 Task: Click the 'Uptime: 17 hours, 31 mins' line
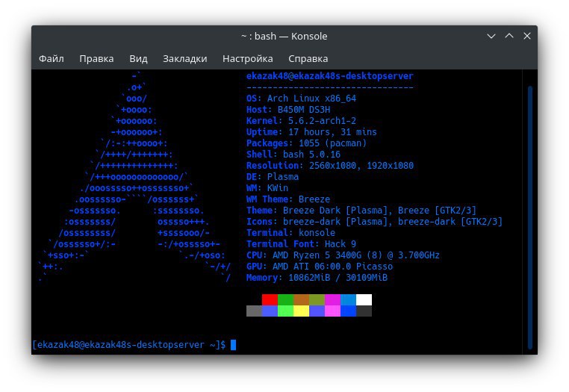[x=311, y=131]
